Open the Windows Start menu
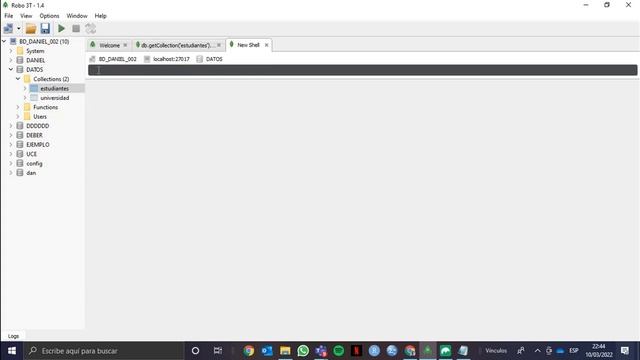Viewport: 640px width, 360px height. (x=11, y=351)
